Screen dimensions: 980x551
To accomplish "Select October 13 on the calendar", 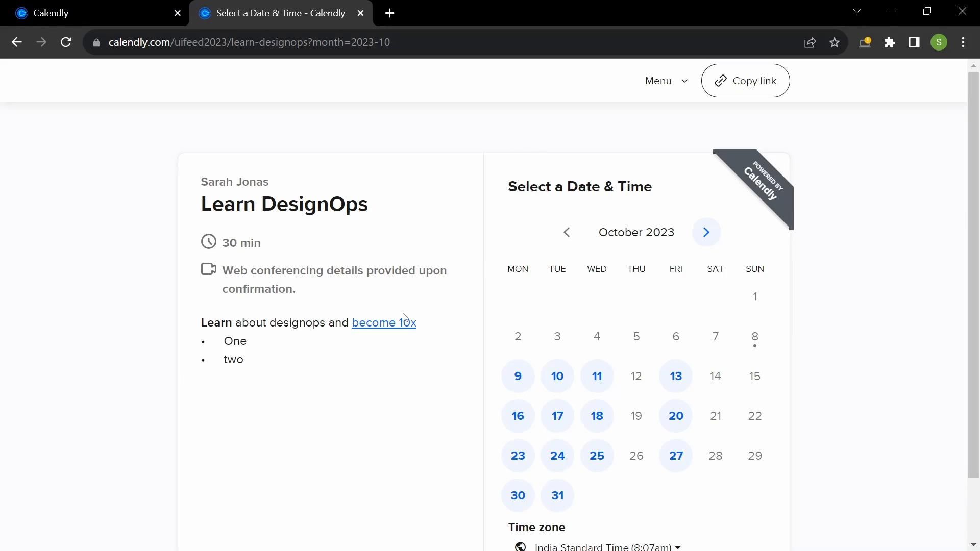I will (676, 376).
